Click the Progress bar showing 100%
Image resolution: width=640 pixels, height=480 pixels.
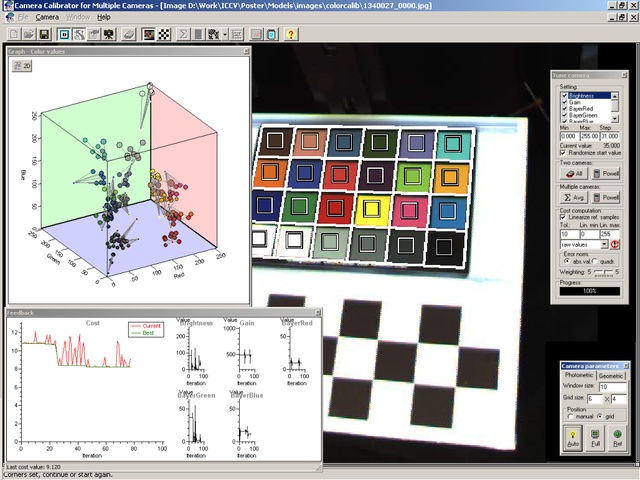590,291
